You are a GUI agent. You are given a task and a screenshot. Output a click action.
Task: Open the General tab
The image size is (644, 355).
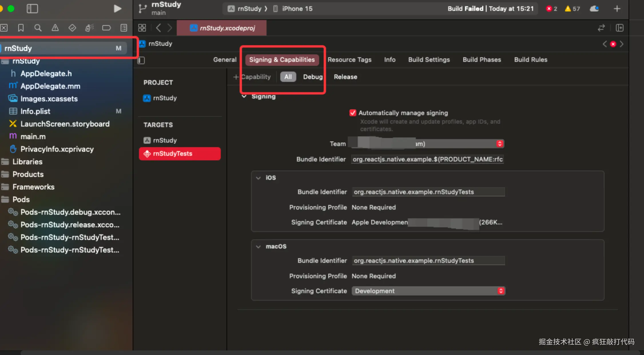(224, 60)
